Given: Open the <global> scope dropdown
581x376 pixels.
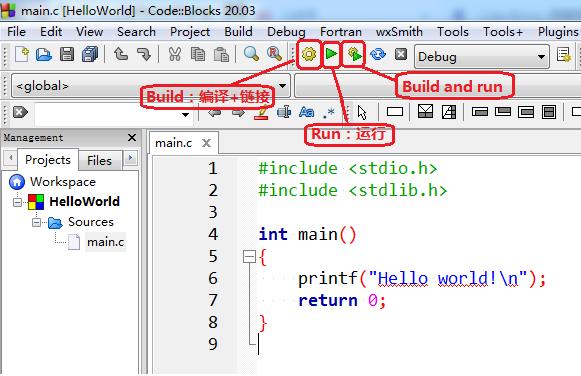Looking at the screenshot, I should pos(282,86).
